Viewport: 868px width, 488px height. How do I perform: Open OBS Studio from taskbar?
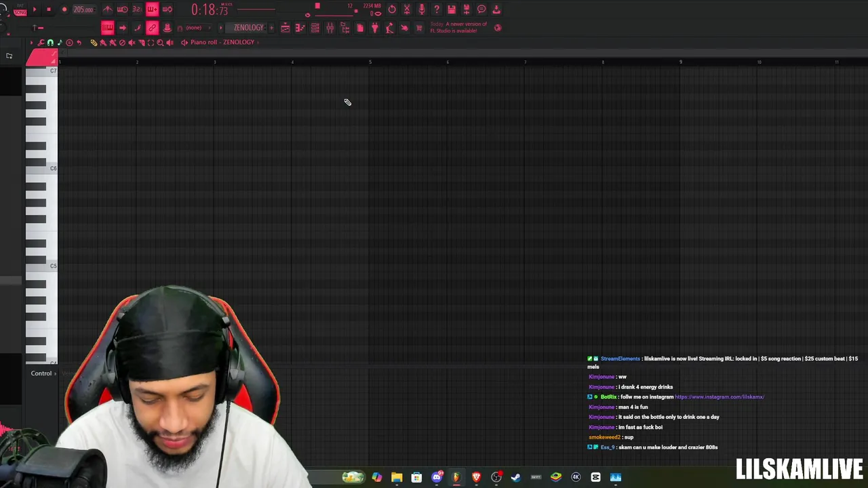496,477
